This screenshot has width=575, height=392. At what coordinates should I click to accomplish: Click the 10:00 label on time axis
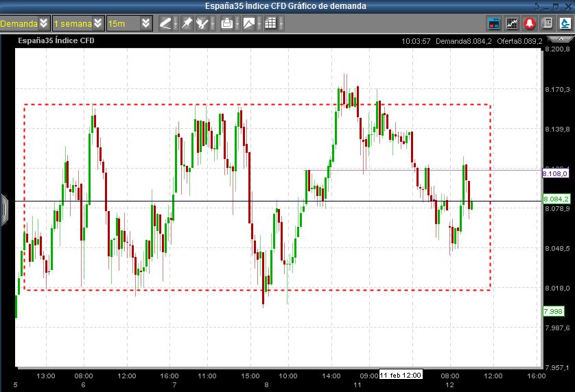coord(288,376)
